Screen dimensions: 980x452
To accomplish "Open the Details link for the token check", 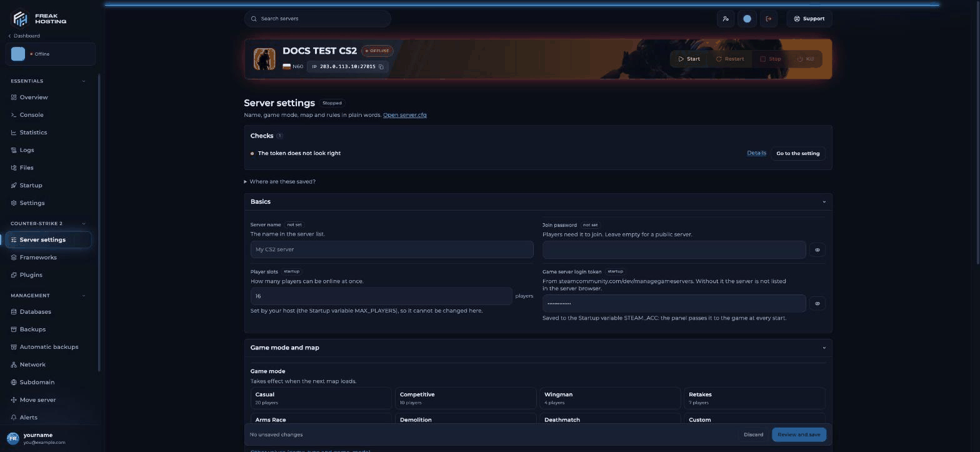I will (756, 153).
